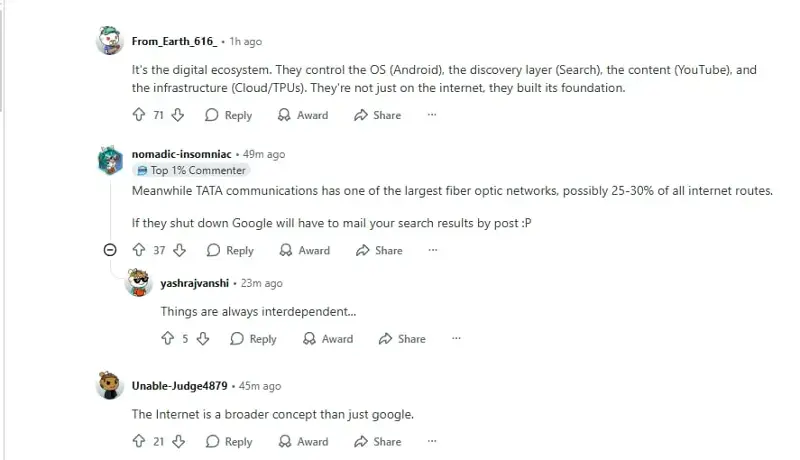Downvote nomadic-insomniac's comment

tap(178, 250)
